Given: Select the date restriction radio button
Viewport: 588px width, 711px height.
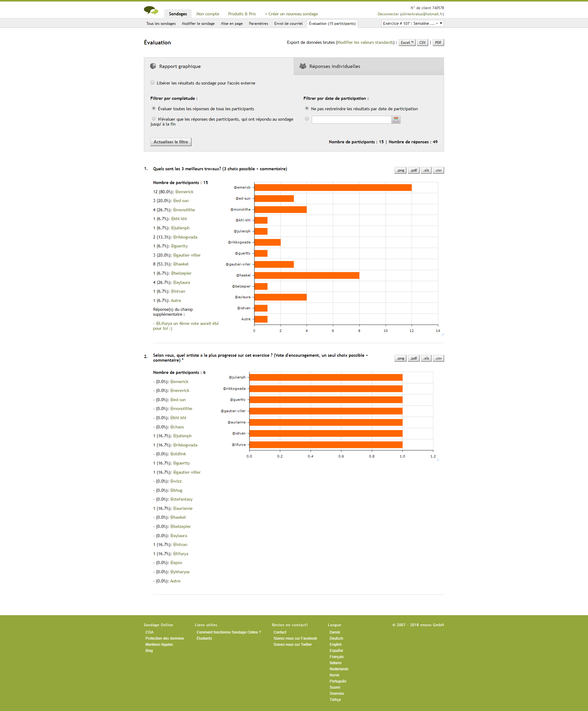Looking at the screenshot, I should point(307,119).
